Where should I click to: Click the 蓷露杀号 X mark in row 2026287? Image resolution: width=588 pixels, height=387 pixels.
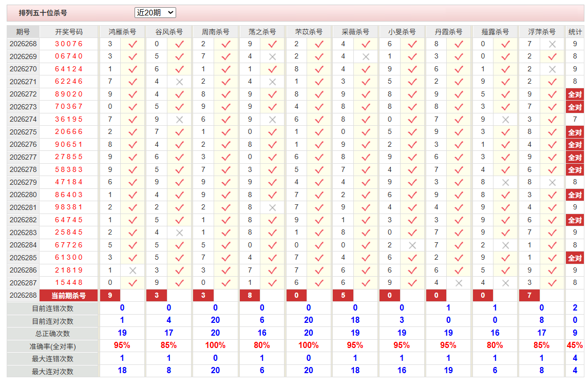tap(505, 283)
